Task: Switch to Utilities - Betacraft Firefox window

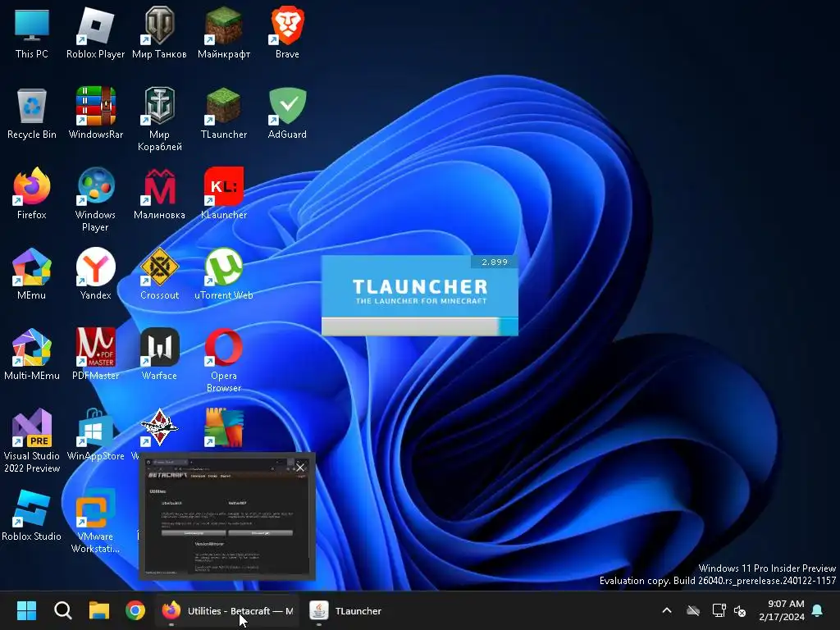Action: pos(228,610)
